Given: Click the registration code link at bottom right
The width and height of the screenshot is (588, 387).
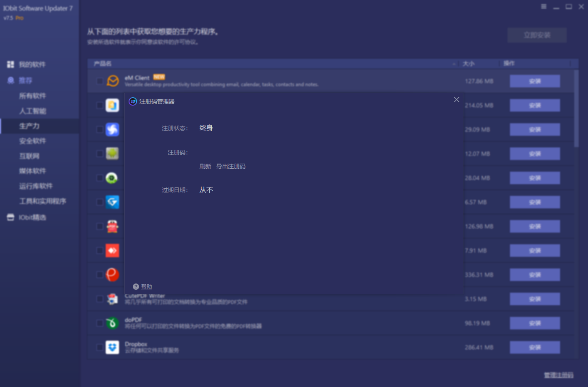Looking at the screenshot, I should click(559, 375).
